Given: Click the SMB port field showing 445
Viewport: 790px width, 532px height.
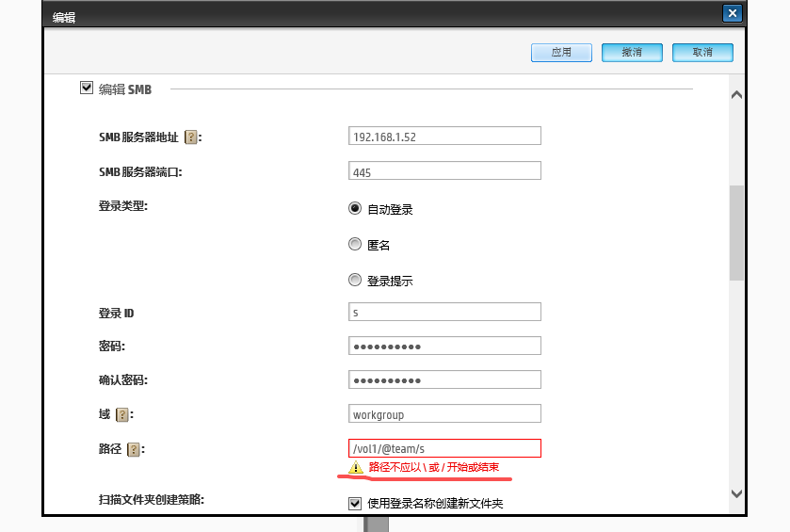Looking at the screenshot, I should [444, 170].
